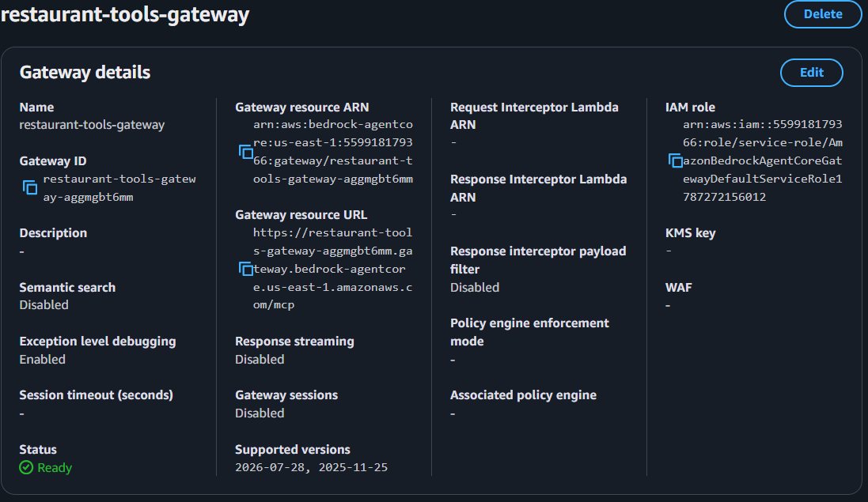The width and height of the screenshot is (868, 502).
Task: Click the Gateway details heading
Action: [x=85, y=73]
